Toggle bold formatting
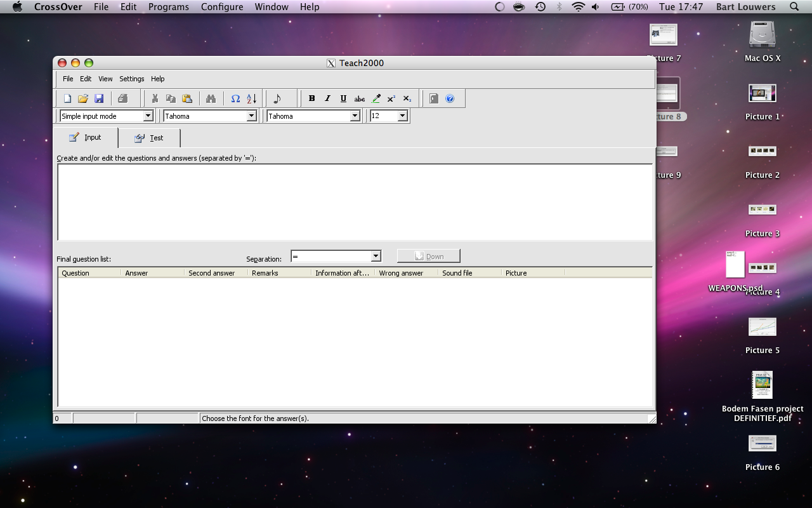The width and height of the screenshot is (812, 508). coord(311,98)
